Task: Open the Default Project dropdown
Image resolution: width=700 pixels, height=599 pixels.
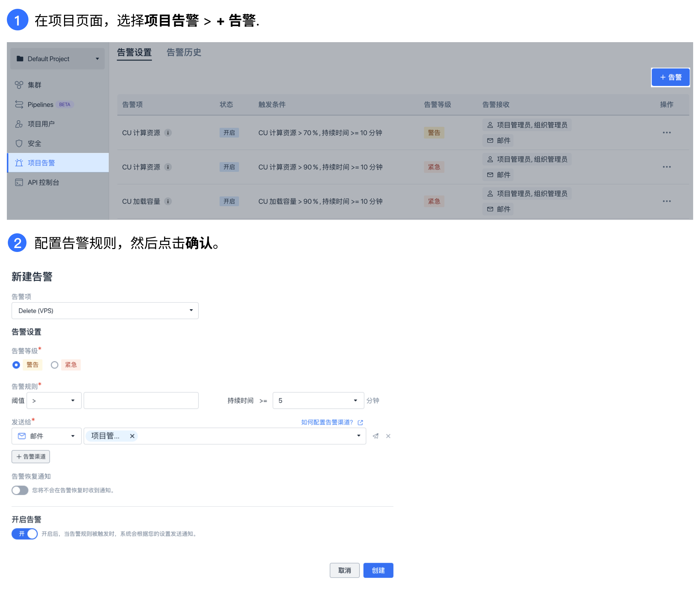Action: (58, 59)
